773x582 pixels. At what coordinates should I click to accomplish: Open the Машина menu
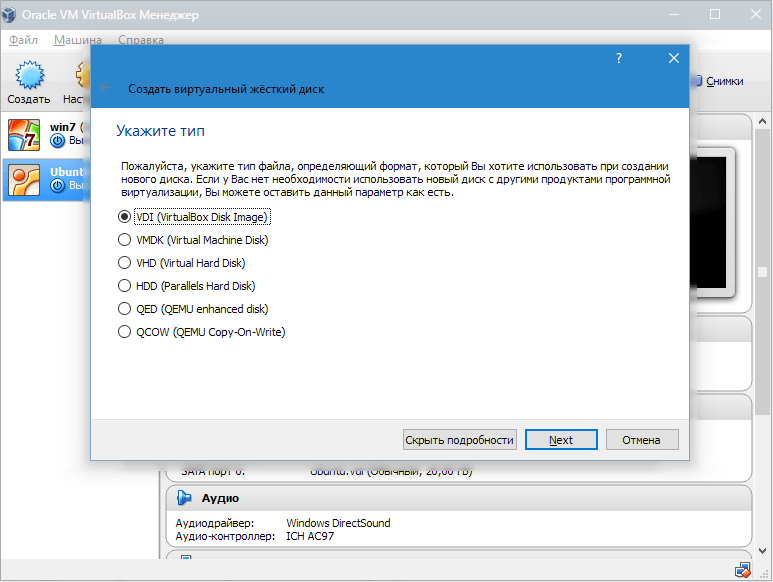tap(78, 40)
